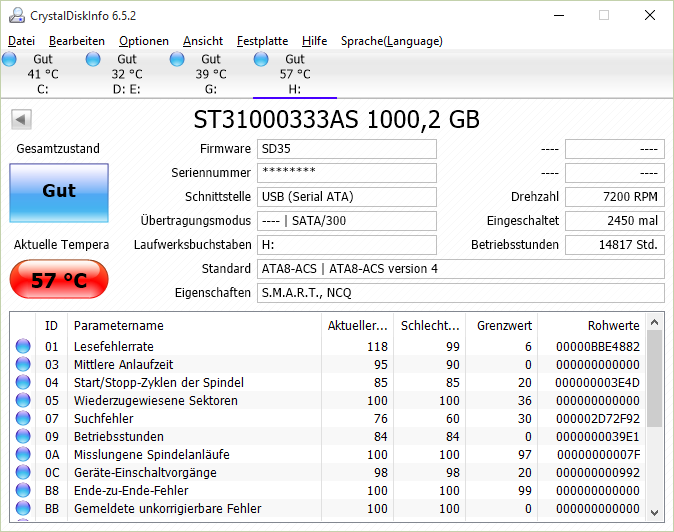The width and height of the screenshot is (674, 532).
Task: Click the blue status orb for drive G:
Action: [177, 59]
